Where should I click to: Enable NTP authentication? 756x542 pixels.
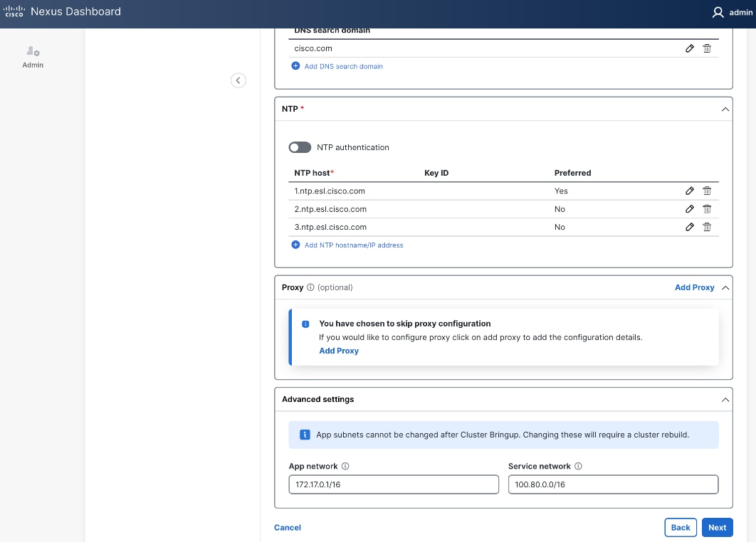(300, 147)
